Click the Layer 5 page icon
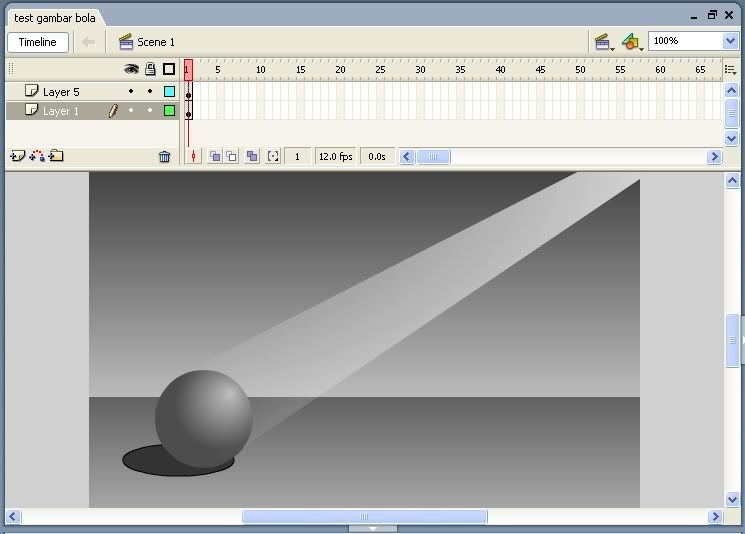This screenshot has width=745, height=534. click(31, 90)
